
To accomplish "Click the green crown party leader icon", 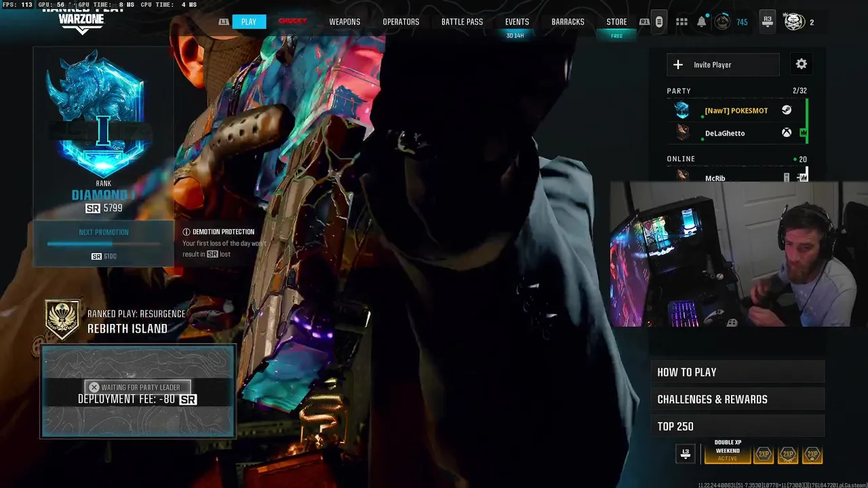I will click(x=804, y=133).
